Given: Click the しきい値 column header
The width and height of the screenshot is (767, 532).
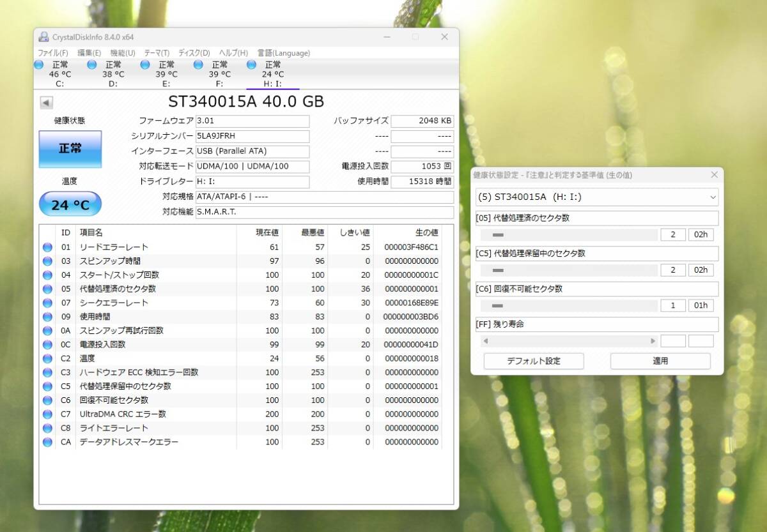Looking at the screenshot, I should click(x=351, y=233).
